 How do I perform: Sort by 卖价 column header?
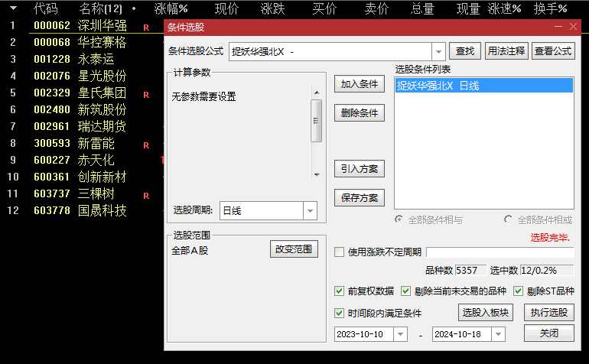(x=377, y=8)
